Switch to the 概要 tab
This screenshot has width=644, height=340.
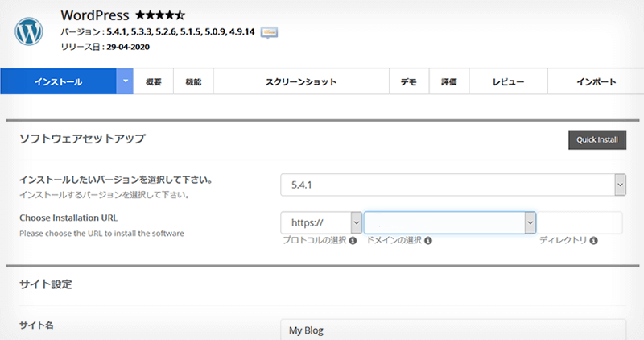click(x=153, y=82)
